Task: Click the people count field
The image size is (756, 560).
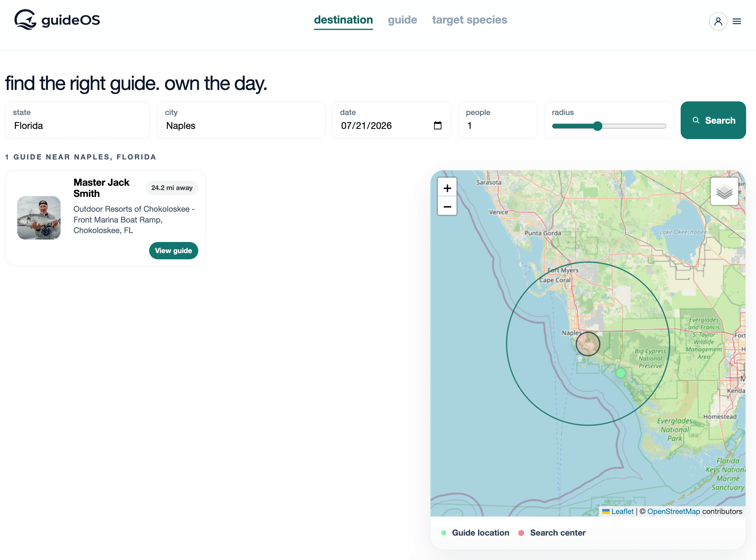Action: [x=498, y=120]
